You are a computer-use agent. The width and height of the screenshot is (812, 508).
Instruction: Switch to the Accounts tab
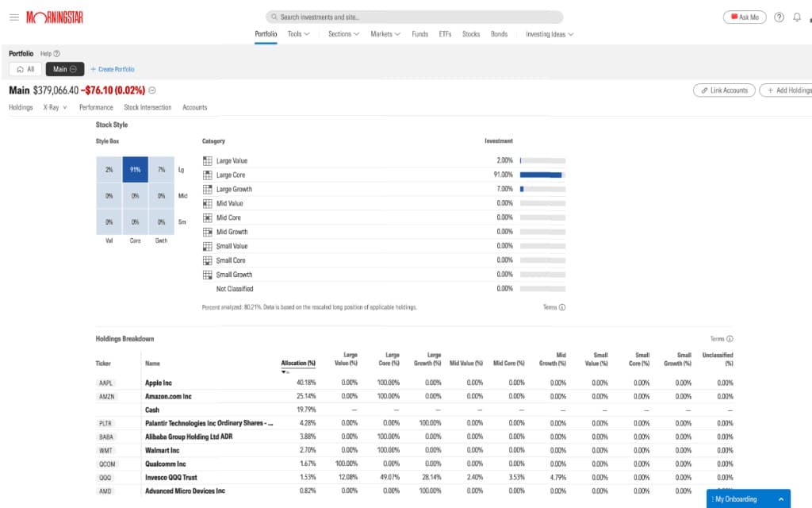pyautogui.click(x=195, y=107)
